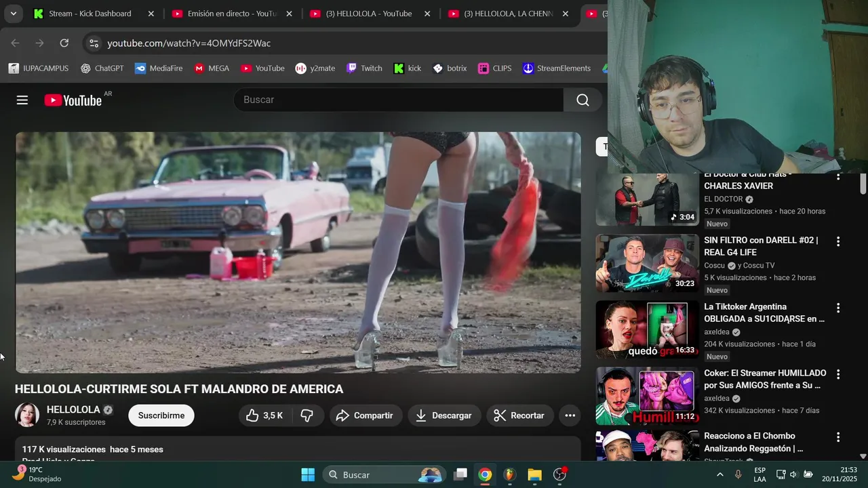
Task: Close the HELLOLOLA, LA CHENN tab
Action: tap(566, 14)
